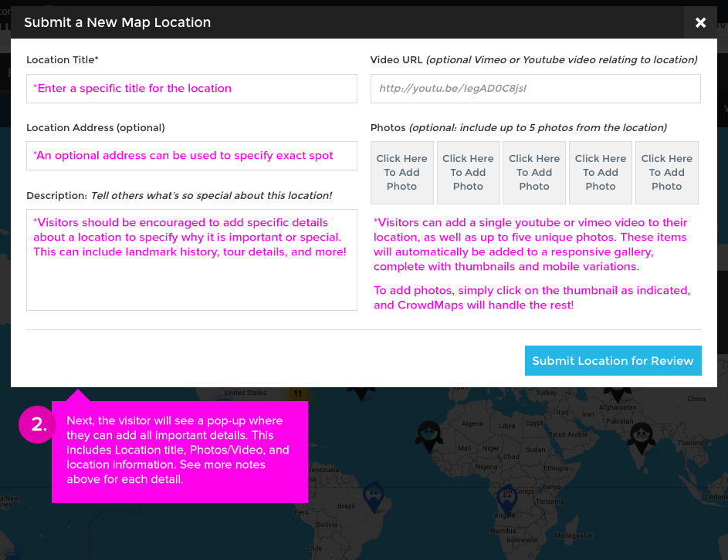Click the pink note about adding photos
The image size is (728, 560).
pos(532,298)
